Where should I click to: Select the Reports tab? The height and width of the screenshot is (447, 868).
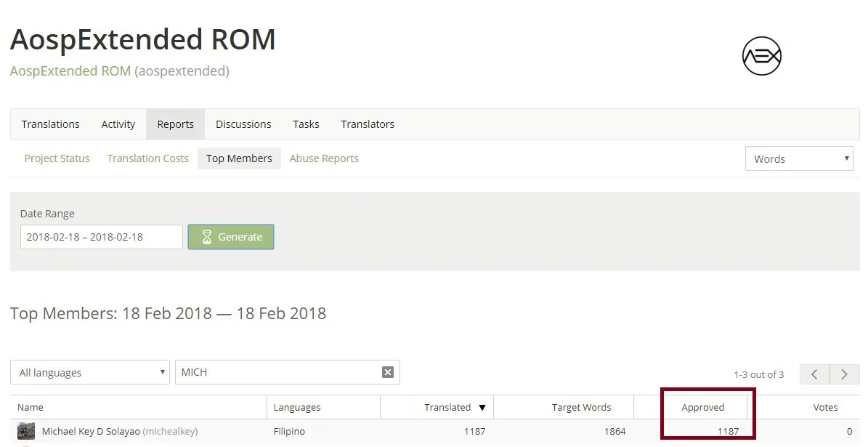pyautogui.click(x=176, y=124)
